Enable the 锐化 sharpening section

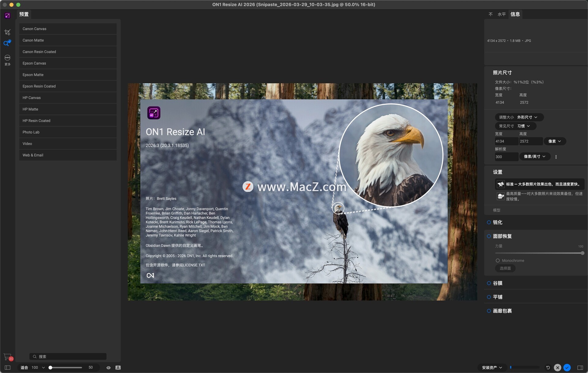[489, 222]
